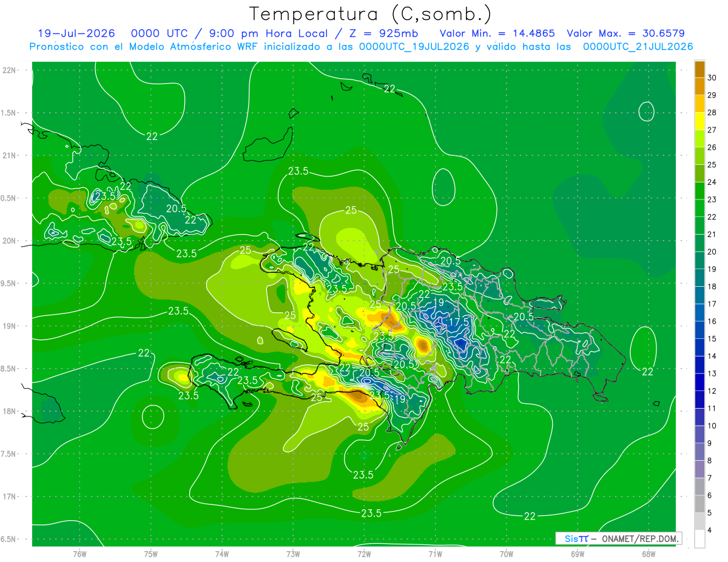
Task: Click the "20N" latitude axis label
Action: (x=9, y=241)
